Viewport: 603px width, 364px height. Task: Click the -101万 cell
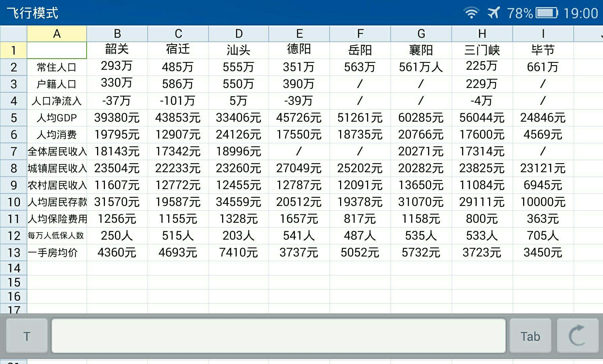[178, 101]
